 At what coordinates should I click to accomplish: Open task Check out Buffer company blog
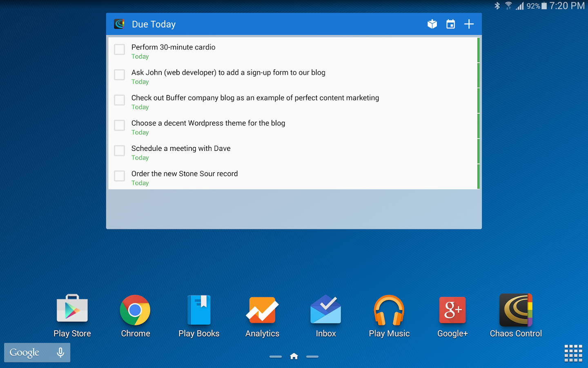[294, 101]
